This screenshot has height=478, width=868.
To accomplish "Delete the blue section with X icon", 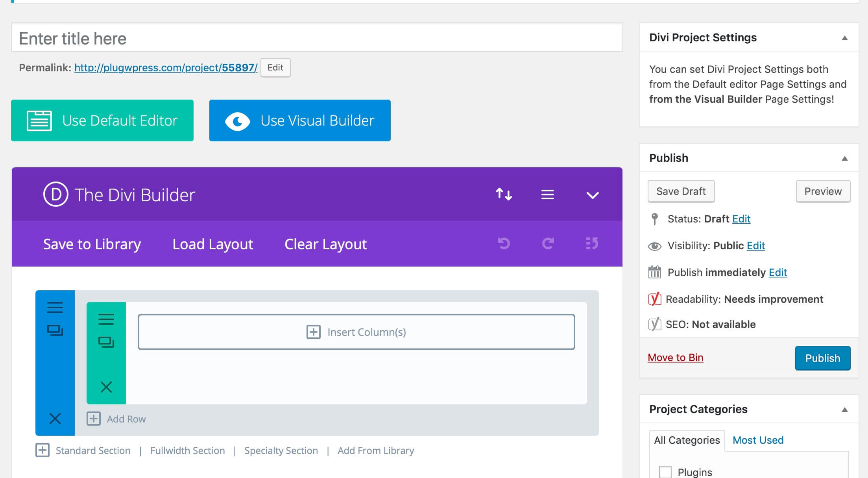I will point(55,418).
